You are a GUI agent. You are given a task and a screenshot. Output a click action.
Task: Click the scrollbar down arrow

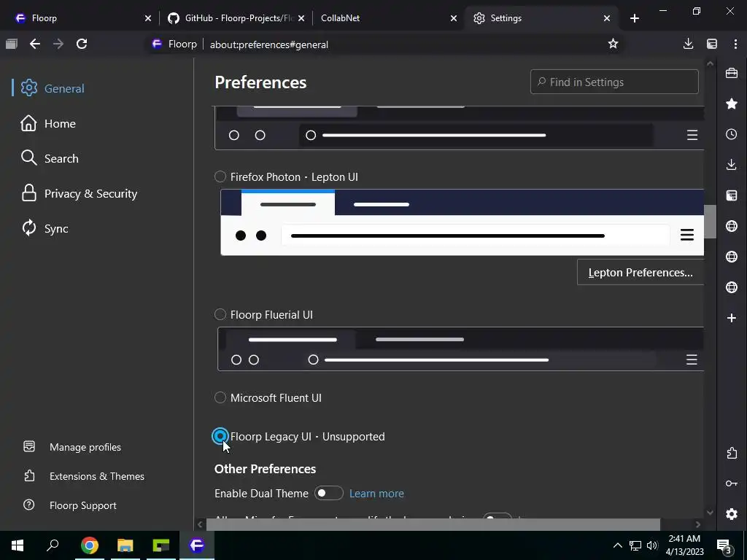710,513
